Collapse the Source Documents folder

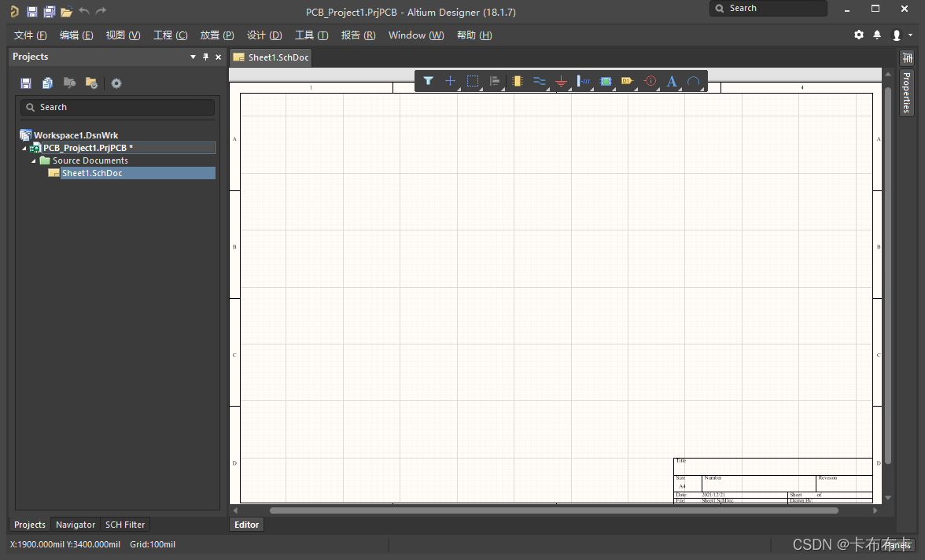point(34,160)
